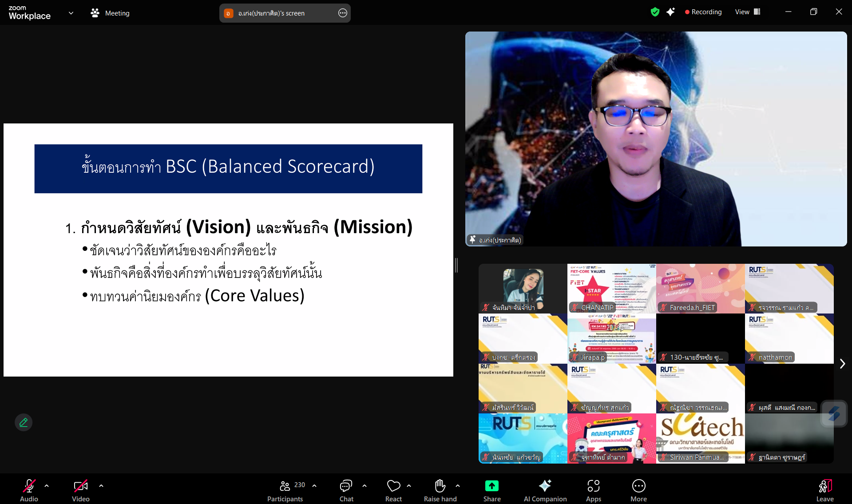Expand video options arrow next to Video
Viewport: 852px width, 504px height.
pos(101,486)
